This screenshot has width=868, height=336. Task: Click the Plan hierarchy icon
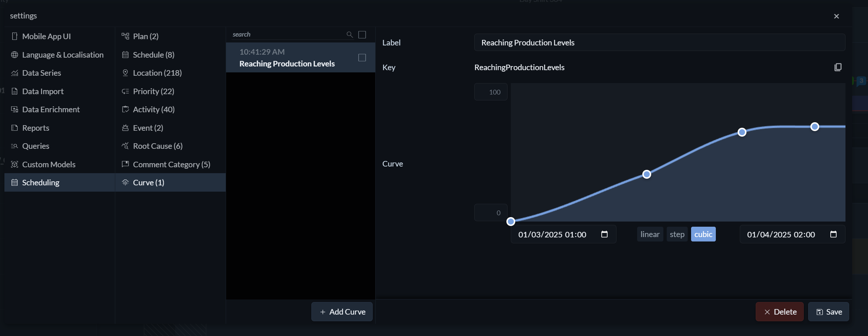(x=125, y=36)
